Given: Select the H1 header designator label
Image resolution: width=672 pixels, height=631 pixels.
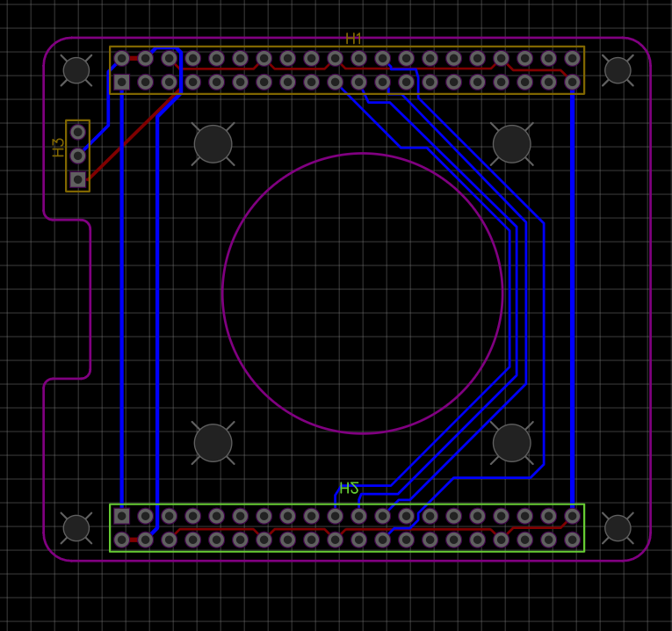Looking at the screenshot, I should (x=354, y=39).
